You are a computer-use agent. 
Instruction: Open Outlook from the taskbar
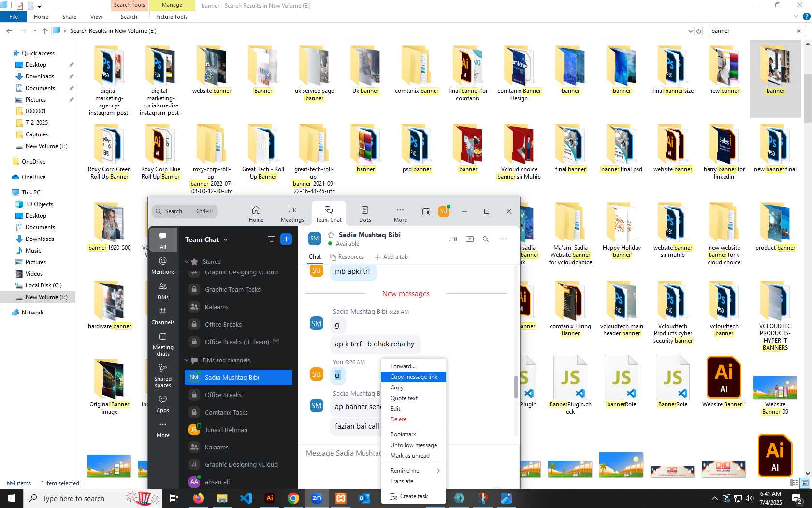coord(364,498)
